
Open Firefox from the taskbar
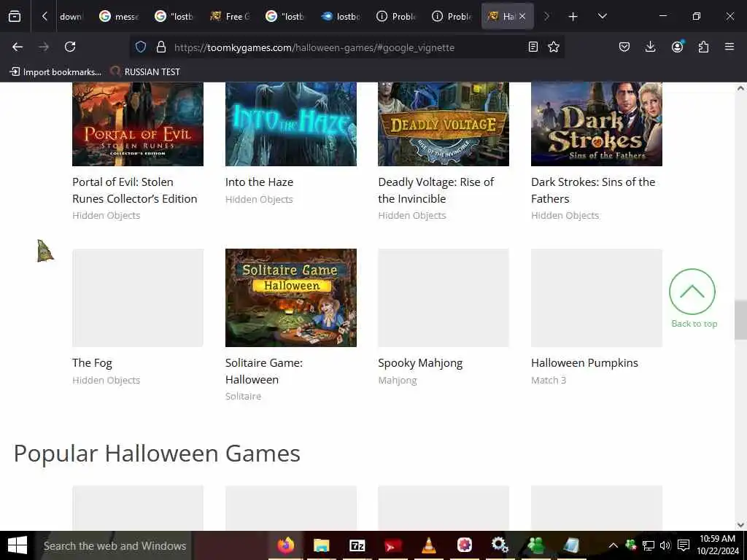(x=286, y=545)
